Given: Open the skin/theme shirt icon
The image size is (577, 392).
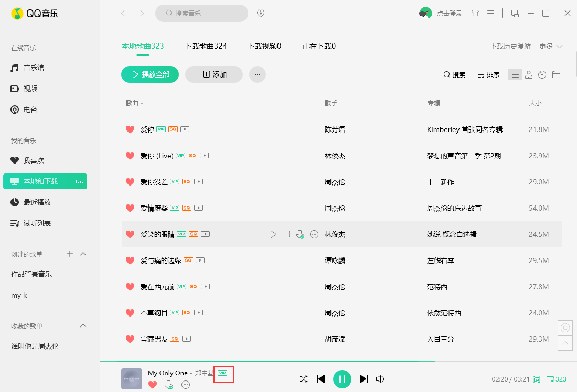Looking at the screenshot, I should tap(475, 13).
